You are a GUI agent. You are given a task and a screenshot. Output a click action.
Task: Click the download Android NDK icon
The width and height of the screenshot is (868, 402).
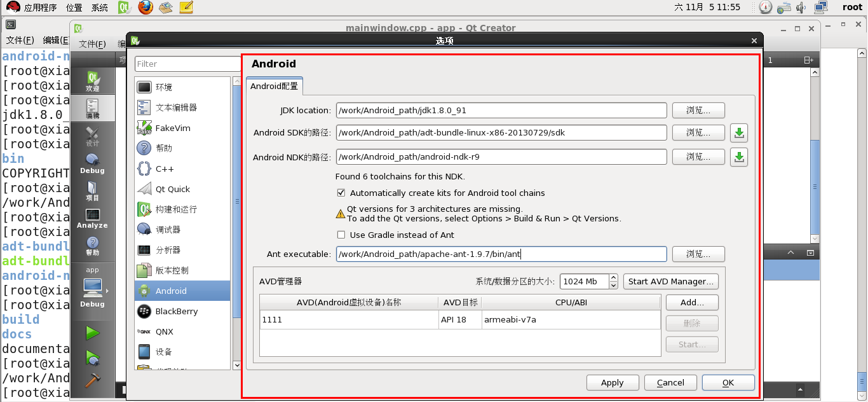coord(739,156)
